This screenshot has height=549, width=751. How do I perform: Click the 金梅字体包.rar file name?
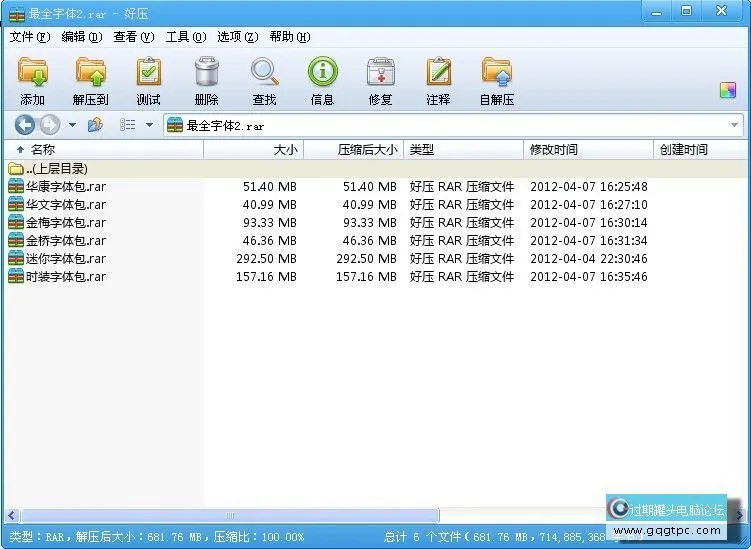(66, 222)
